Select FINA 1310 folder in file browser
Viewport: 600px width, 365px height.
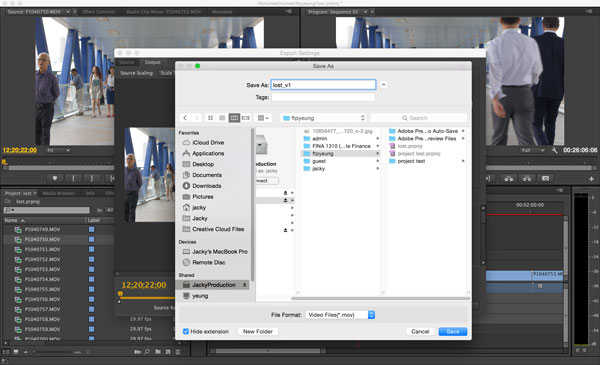pos(341,146)
